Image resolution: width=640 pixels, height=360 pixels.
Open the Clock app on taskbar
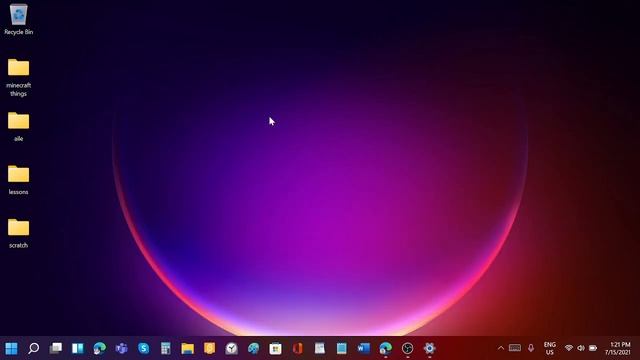[x=232, y=348]
